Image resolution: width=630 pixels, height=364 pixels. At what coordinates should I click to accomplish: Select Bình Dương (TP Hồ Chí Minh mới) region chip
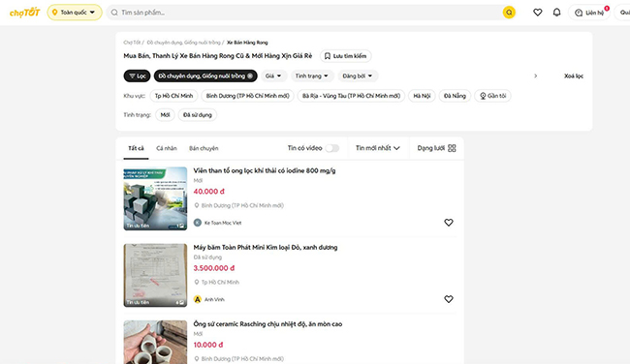point(247,96)
